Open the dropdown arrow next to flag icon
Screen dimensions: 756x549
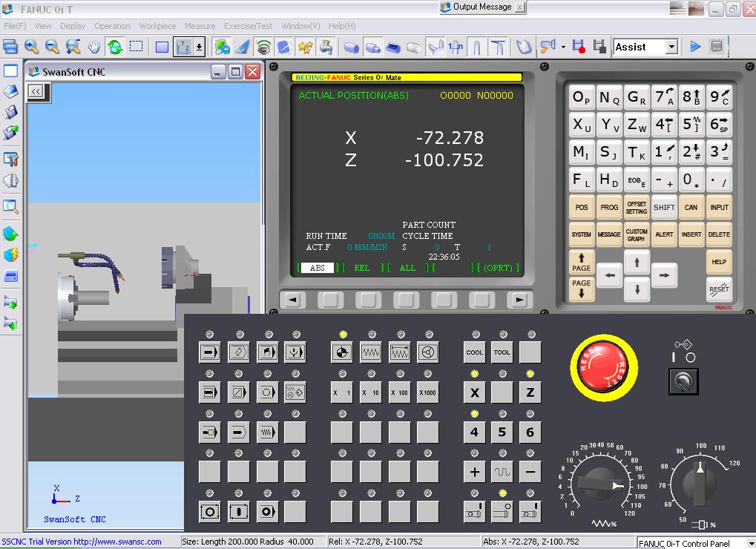[563, 47]
